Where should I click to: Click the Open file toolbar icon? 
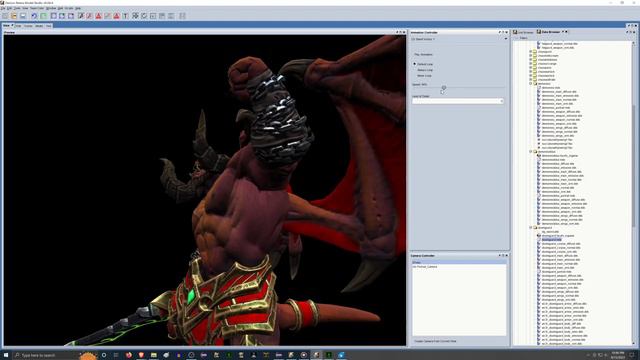14,16
